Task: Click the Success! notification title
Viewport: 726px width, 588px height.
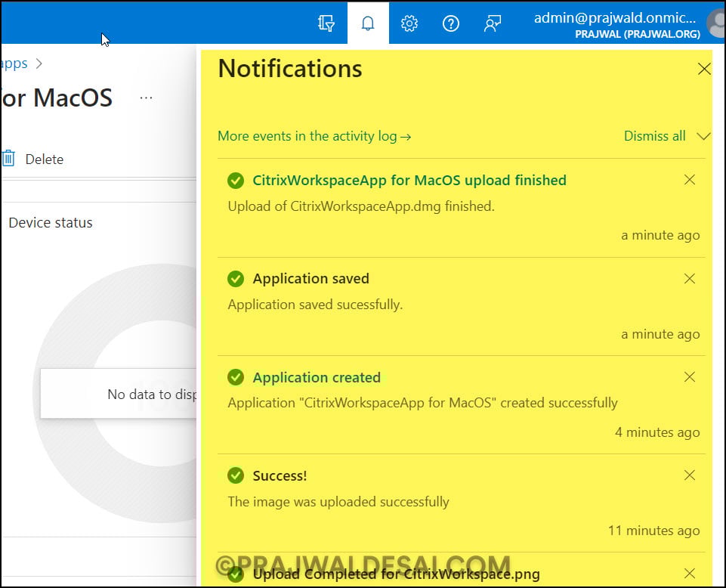Action: tap(280, 476)
